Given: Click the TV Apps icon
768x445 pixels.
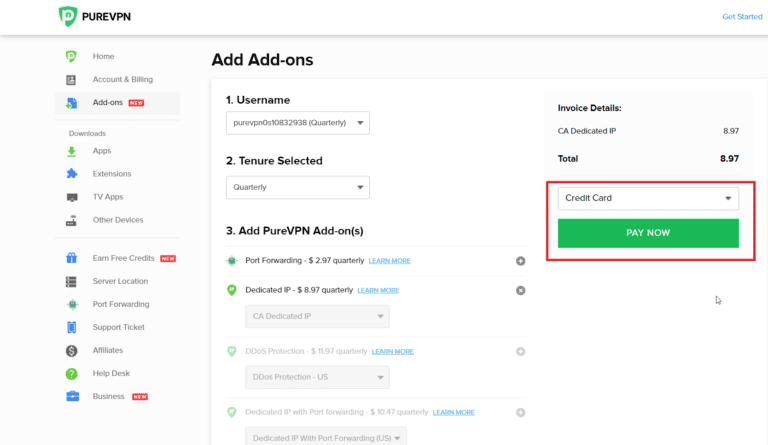Looking at the screenshot, I should 71,198.
